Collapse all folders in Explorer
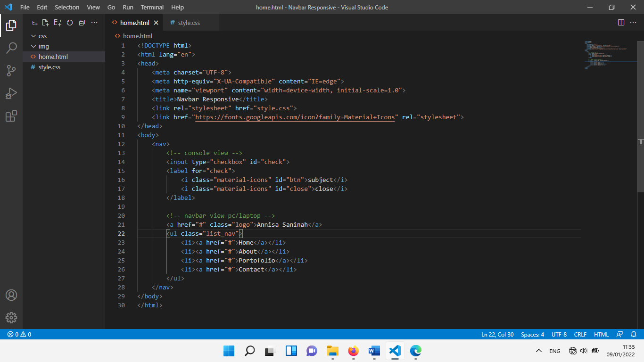The height and width of the screenshot is (362, 644). (x=82, y=23)
